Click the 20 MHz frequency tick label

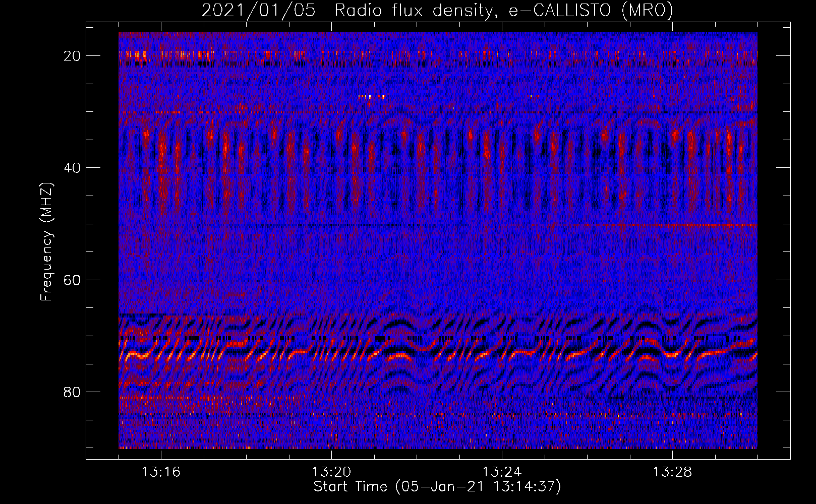tap(73, 56)
